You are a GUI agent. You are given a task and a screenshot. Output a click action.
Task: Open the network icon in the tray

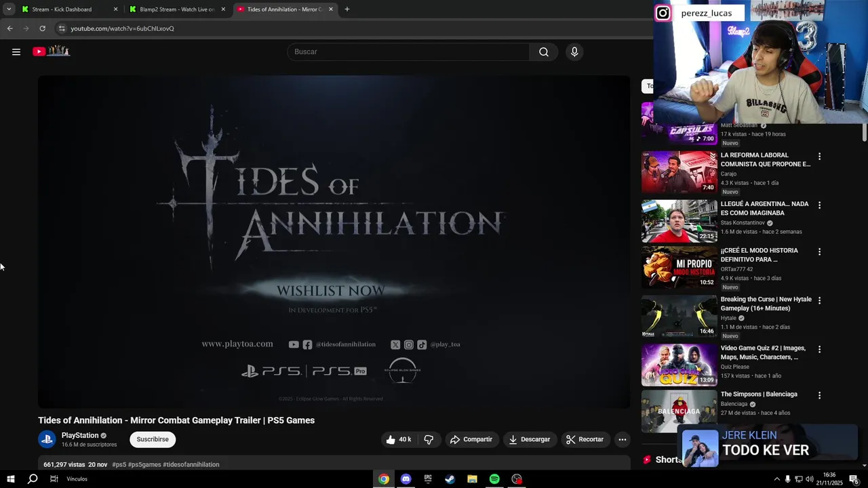(x=798, y=479)
